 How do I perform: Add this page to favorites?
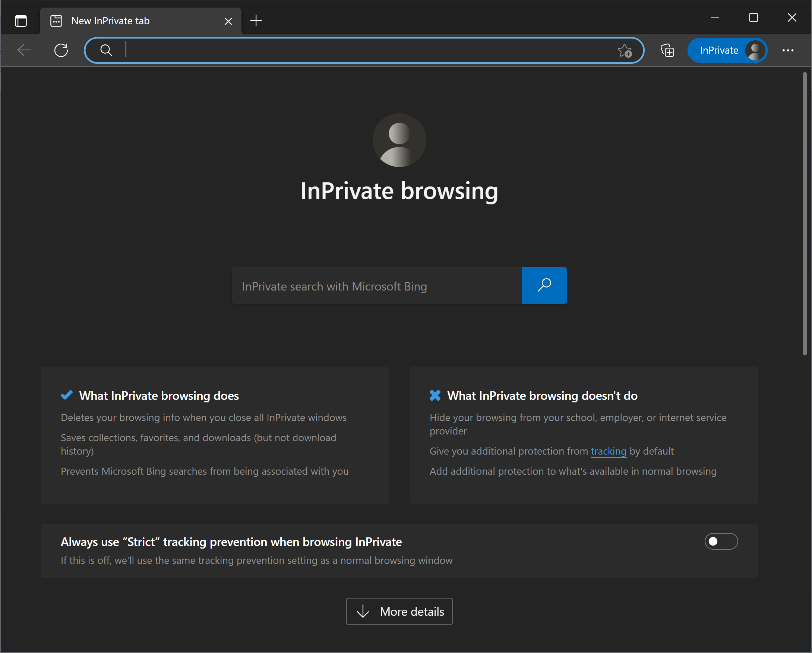(x=625, y=50)
